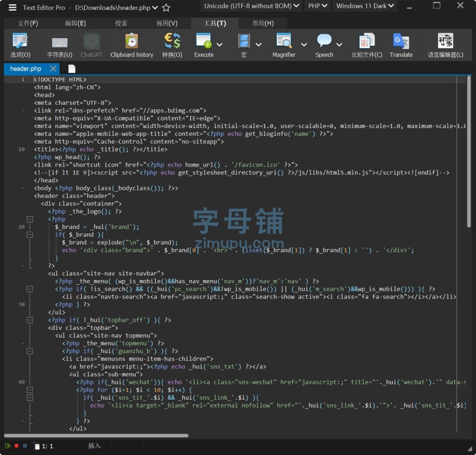Click line number 30 in the gutter

click(21, 304)
